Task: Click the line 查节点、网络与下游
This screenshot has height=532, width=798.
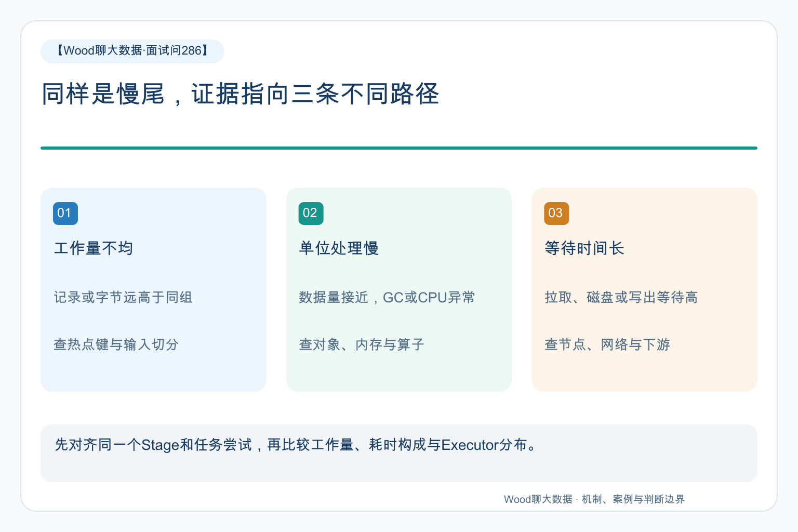Action: pyautogui.click(x=607, y=344)
